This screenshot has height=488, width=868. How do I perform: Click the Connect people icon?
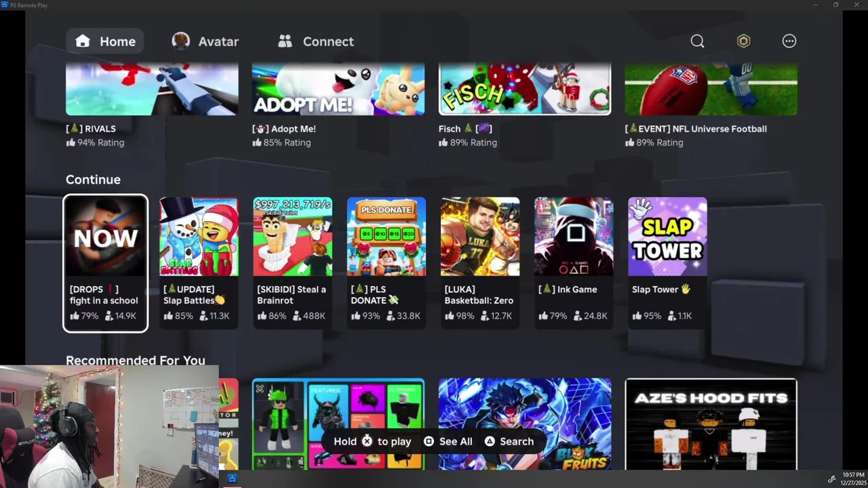285,41
